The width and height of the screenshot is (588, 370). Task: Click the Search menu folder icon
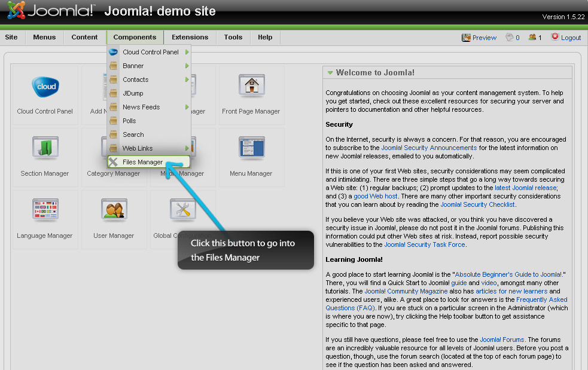pos(113,134)
